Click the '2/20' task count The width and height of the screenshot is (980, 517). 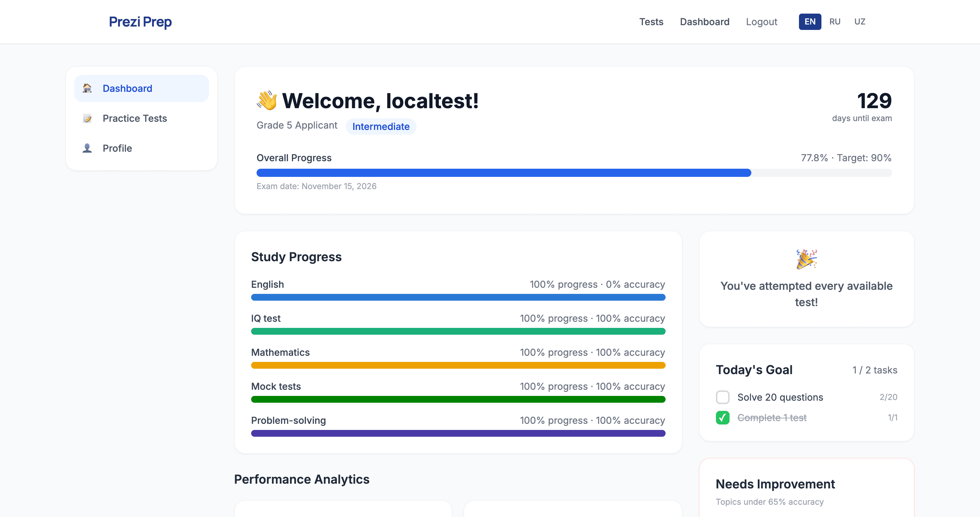(x=888, y=397)
